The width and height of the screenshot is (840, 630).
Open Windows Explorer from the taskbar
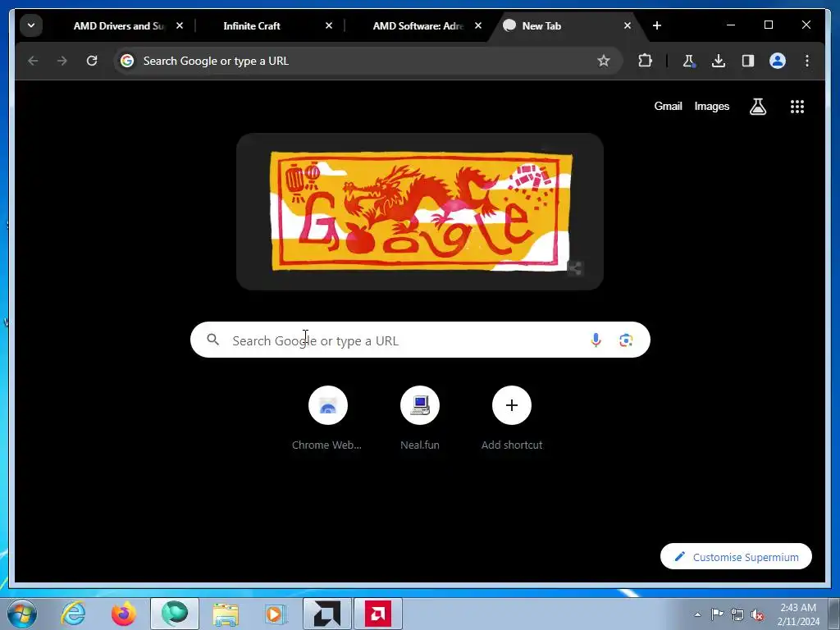[x=226, y=614]
